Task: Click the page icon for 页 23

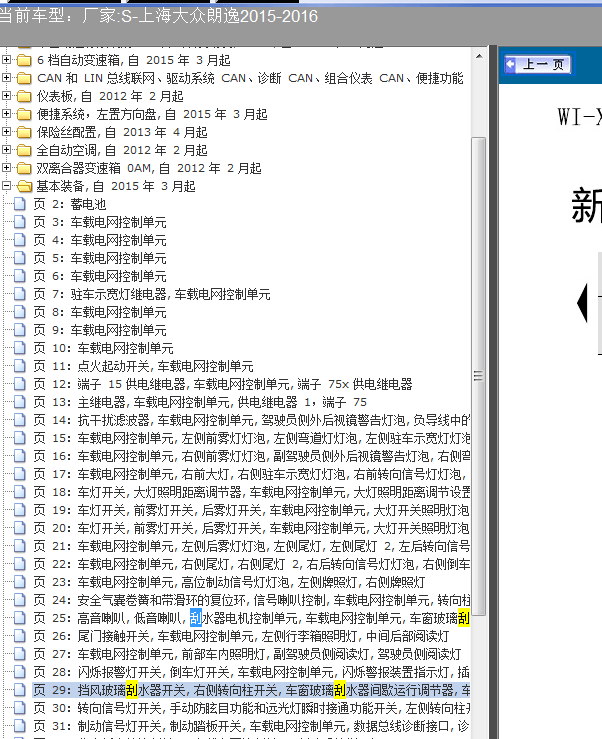Action: (20, 582)
